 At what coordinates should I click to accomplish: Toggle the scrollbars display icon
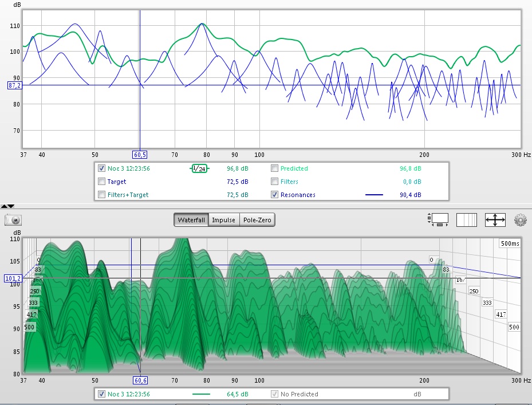coord(437,219)
